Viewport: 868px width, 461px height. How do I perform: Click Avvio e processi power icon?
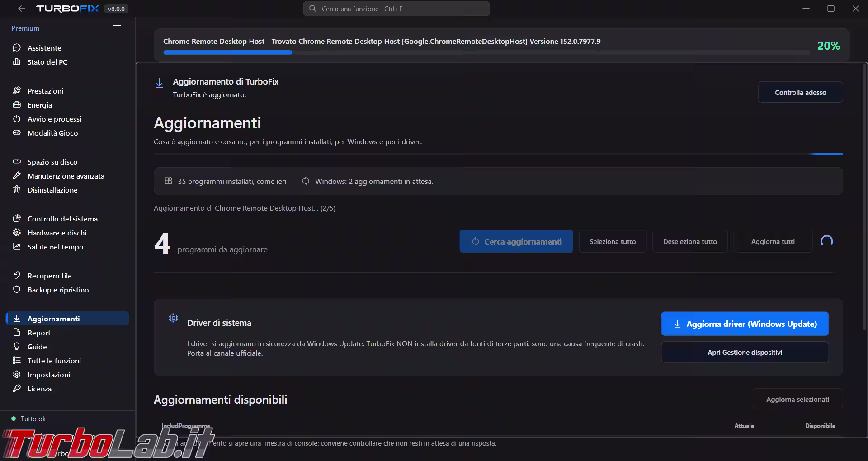coord(17,119)
